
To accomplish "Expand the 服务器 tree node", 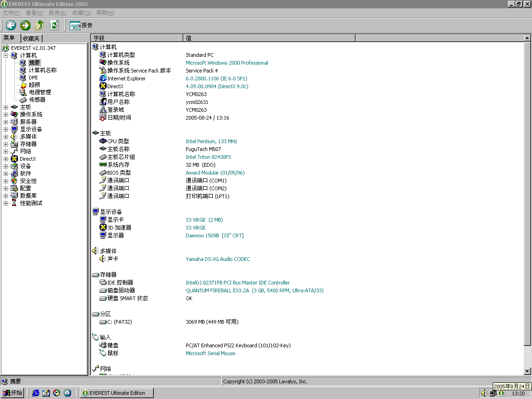I will click(6, 122).
